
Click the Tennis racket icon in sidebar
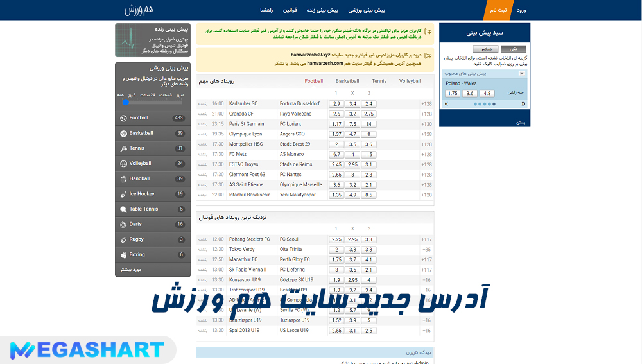123,148
